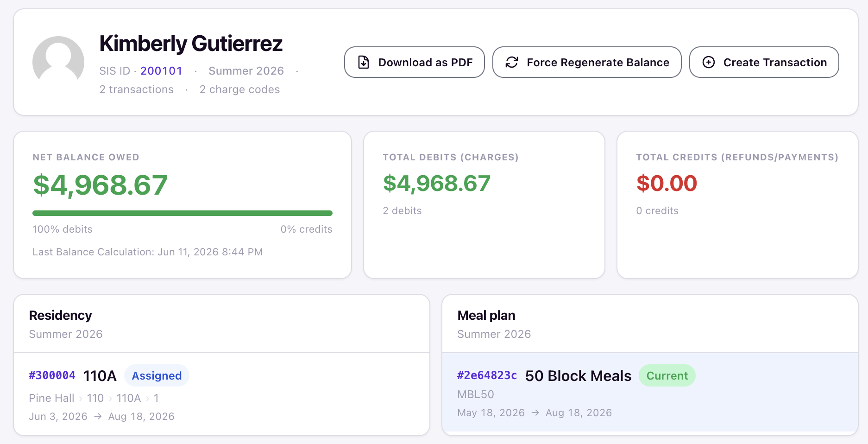
Task: Click the plus circle create icon
Action: pos(709,62)
